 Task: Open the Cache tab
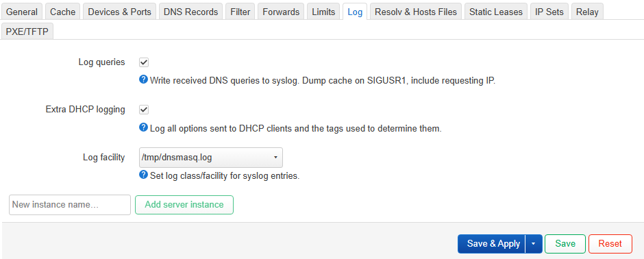pos(63,12)
